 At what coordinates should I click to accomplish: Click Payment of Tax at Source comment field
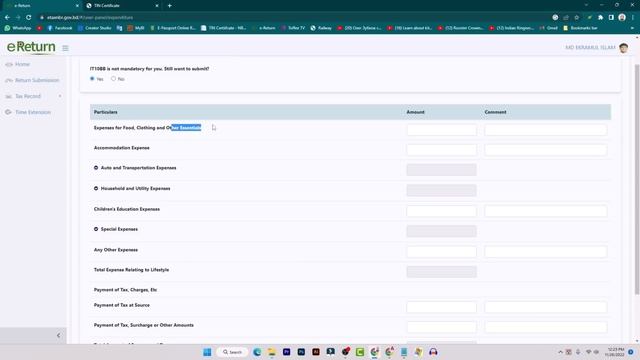(x=545, y=307)
